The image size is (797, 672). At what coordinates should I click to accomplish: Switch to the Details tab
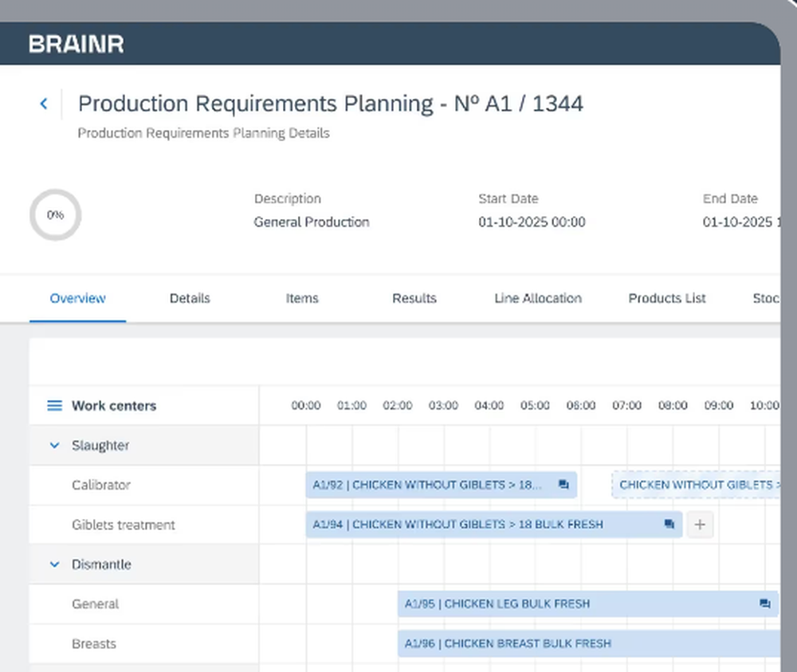[x=190, y=298]
